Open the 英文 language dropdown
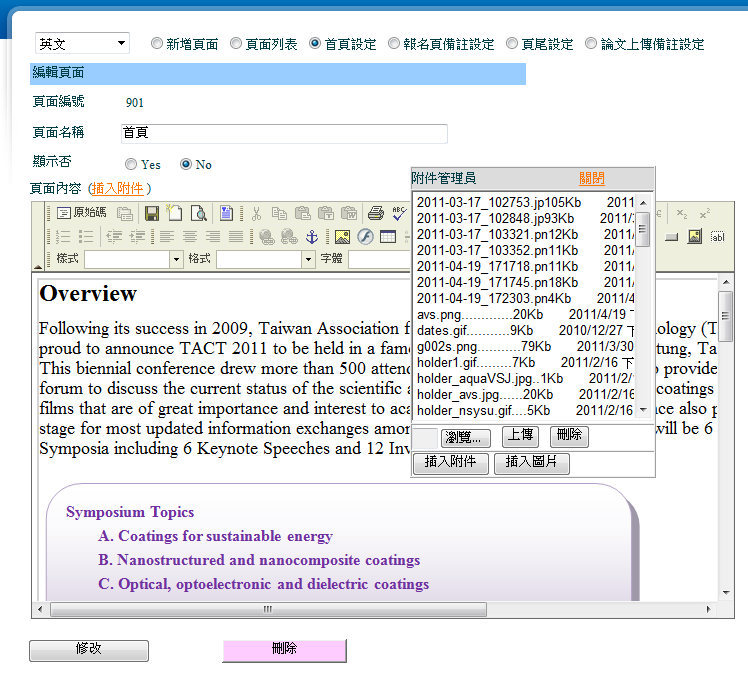 82,44
